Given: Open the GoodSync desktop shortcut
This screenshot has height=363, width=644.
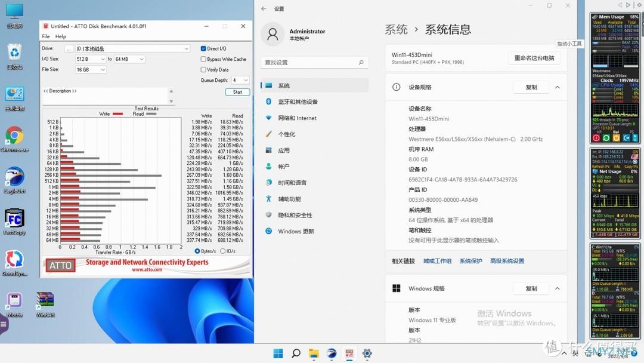Looking at the screenshot, I should point(15,263).
